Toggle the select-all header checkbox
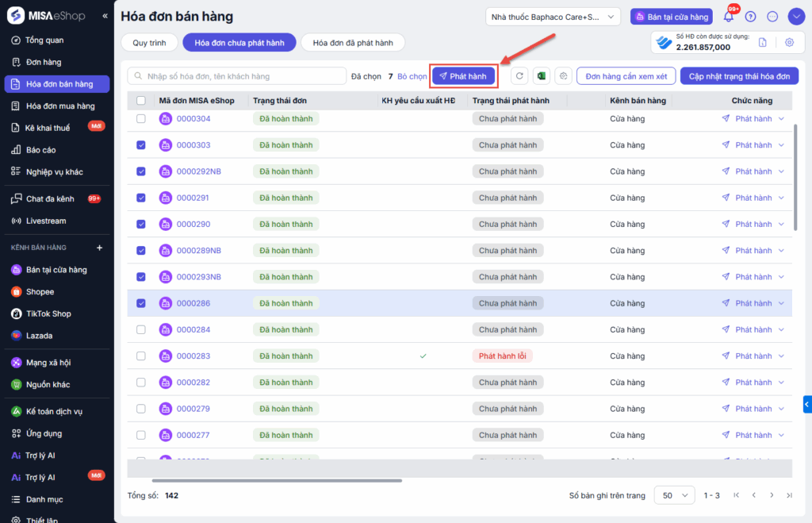 tap(141, 101)
